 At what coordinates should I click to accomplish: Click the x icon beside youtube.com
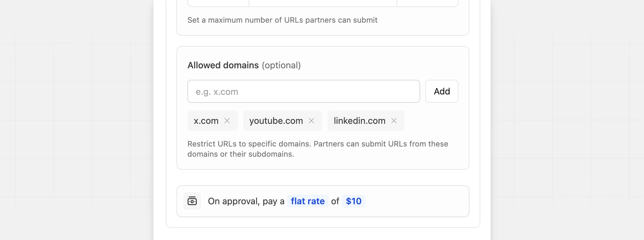click(x=312, y=121)
